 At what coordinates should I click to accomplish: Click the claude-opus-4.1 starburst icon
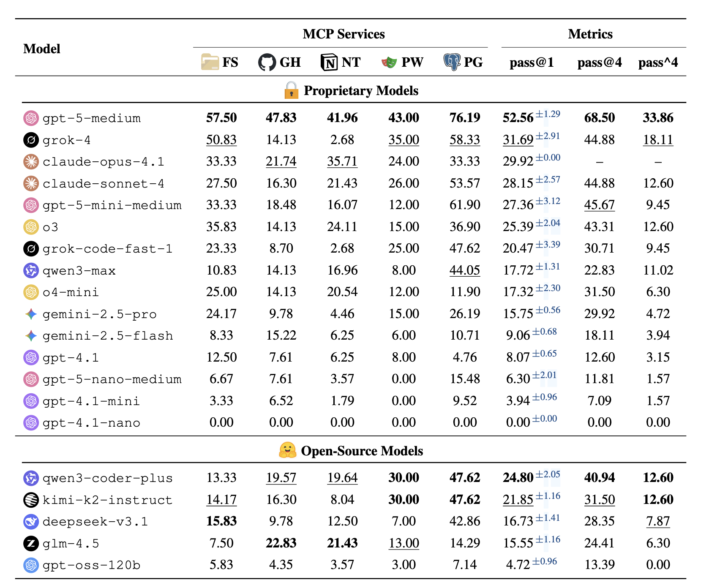click(x=31, y=162)
